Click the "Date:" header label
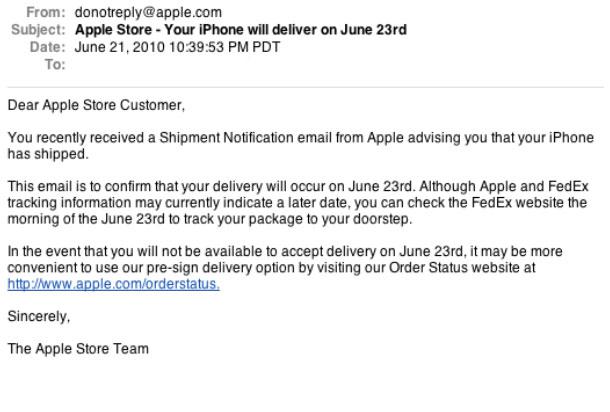The image size is (610, 412). pos(49,46)
